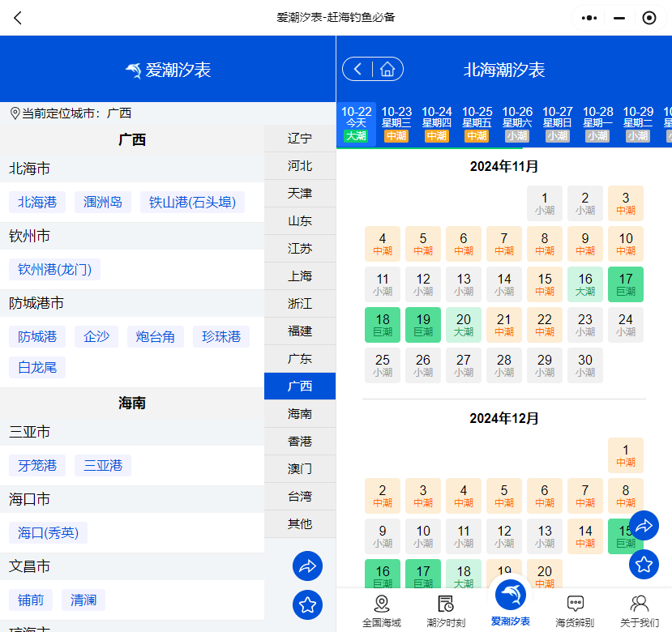This screenshot has width=672, height=632.
Task: Select the 10-28 星期一 date tab
Action: pos(598,124)
